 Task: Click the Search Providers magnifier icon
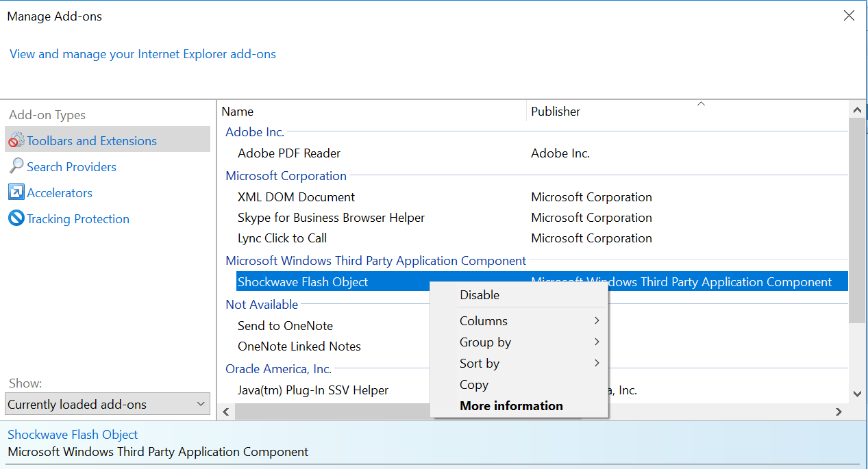point(16,166)
